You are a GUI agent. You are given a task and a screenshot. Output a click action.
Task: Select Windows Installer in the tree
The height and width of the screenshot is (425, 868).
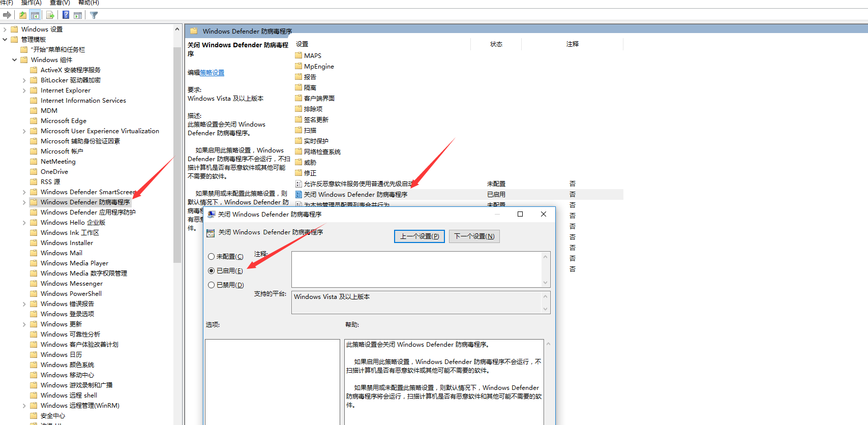point(67,243)
